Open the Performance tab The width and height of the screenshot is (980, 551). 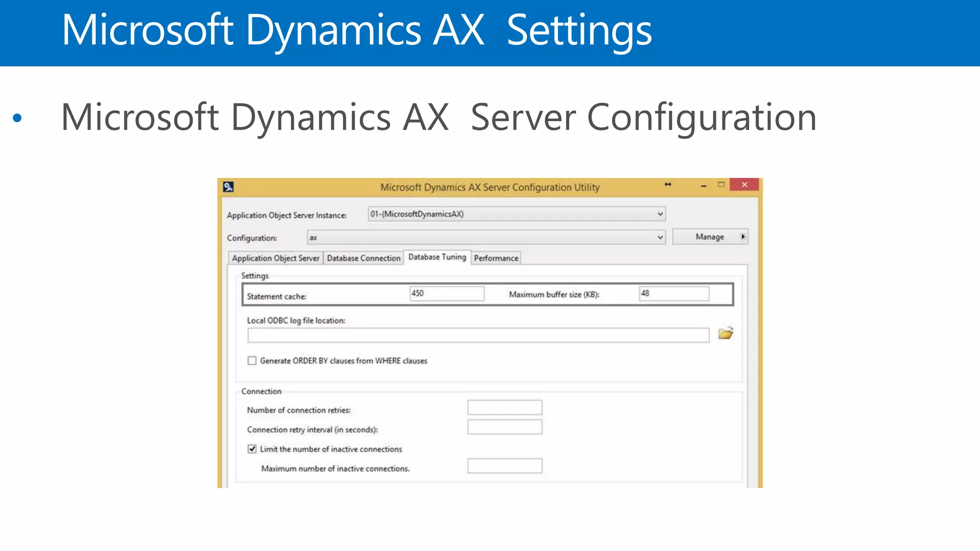click(x=496, y=258)
